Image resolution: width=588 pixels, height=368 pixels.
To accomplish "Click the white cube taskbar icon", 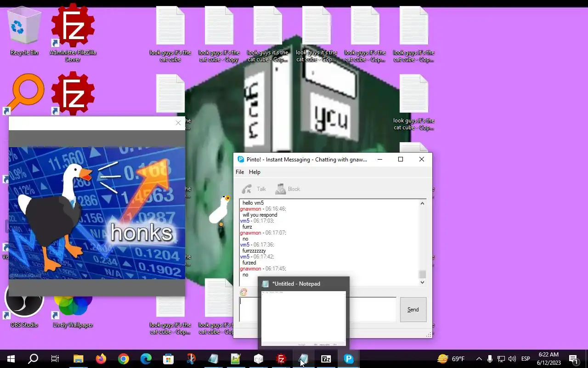I will click(x=258, y=359).
